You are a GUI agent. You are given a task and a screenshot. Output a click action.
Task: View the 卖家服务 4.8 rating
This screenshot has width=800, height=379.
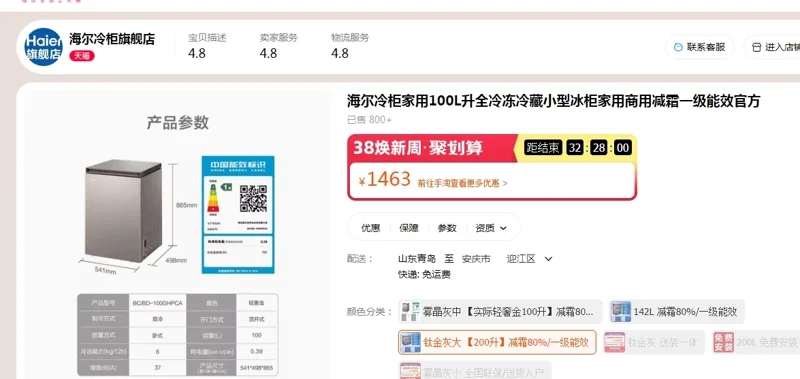pyautogui.click(x=279, y=46)
